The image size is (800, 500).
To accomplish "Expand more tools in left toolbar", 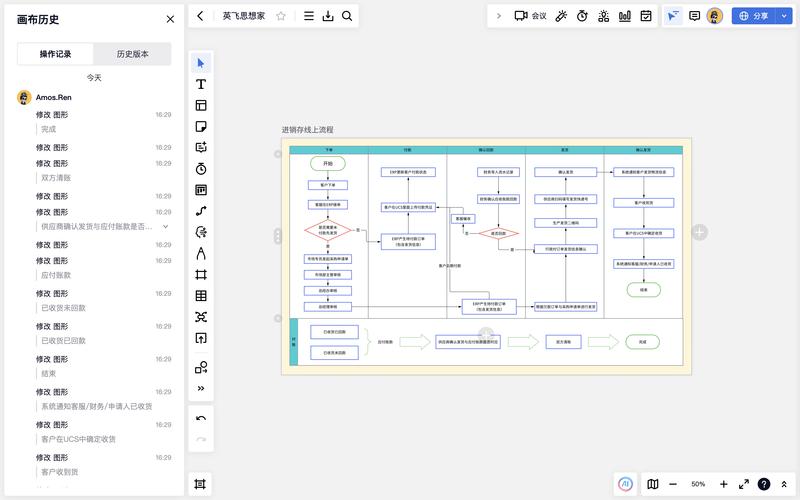I will pyautogui.click(x=201, y=388).
